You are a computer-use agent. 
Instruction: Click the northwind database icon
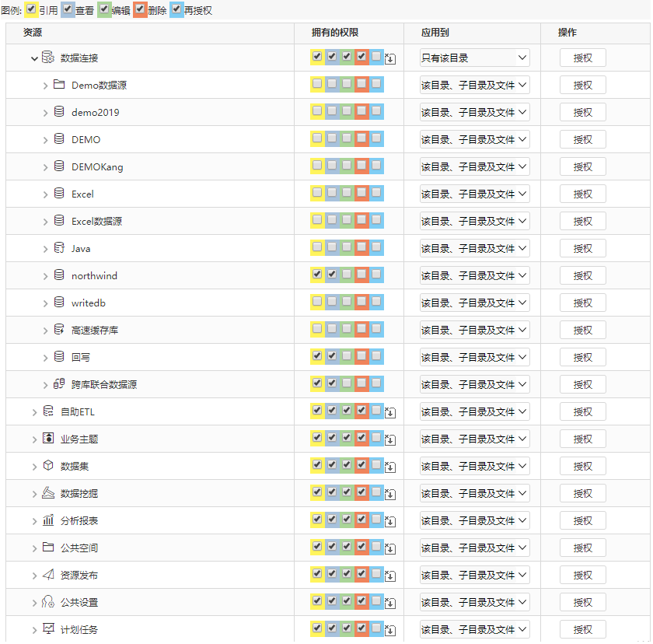(x=59, y=275)
